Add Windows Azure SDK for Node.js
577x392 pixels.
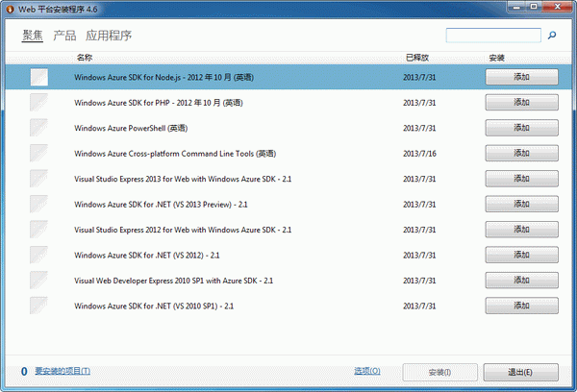[522, 77]
